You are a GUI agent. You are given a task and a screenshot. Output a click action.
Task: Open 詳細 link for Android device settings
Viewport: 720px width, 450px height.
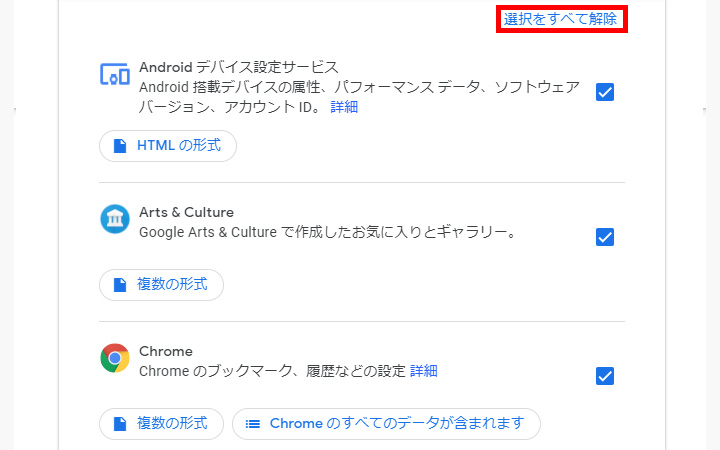click(344, 106)
